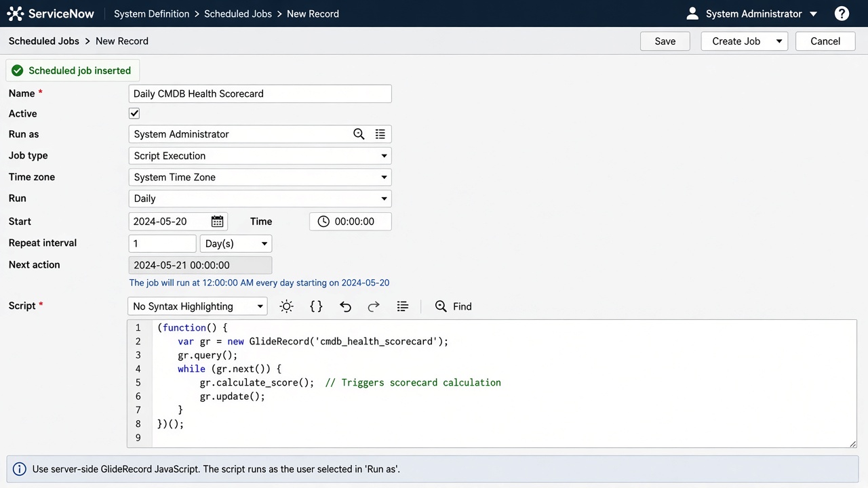Open Run as lookup magnifier
The height and width of the screenshot is (488, 868).
click(x=359, y=134)
